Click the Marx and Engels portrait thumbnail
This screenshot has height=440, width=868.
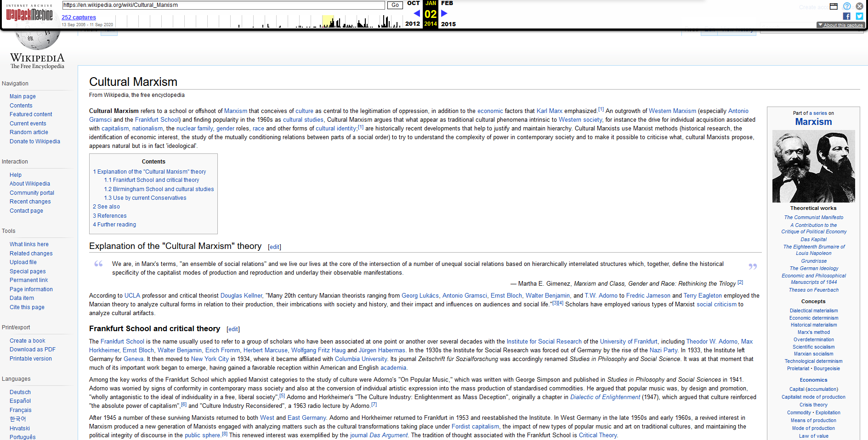tap(813, 166)
